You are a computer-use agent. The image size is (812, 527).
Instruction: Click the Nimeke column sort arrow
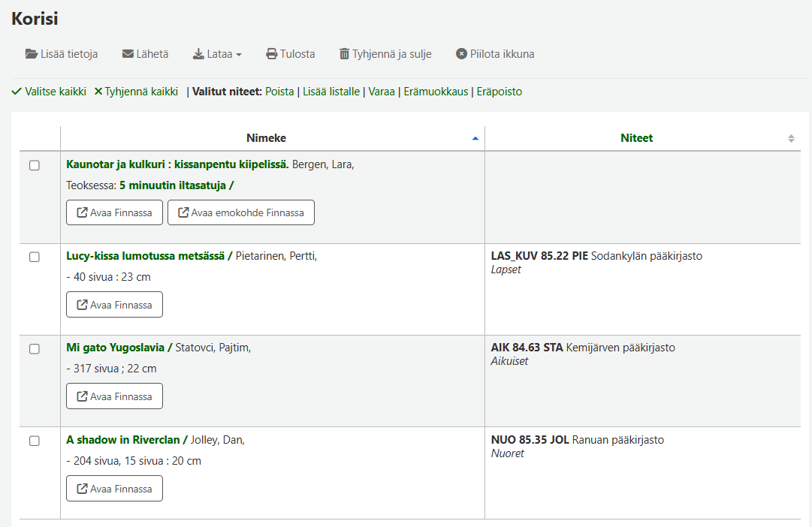pyautogui.click(x=475, y=138)
